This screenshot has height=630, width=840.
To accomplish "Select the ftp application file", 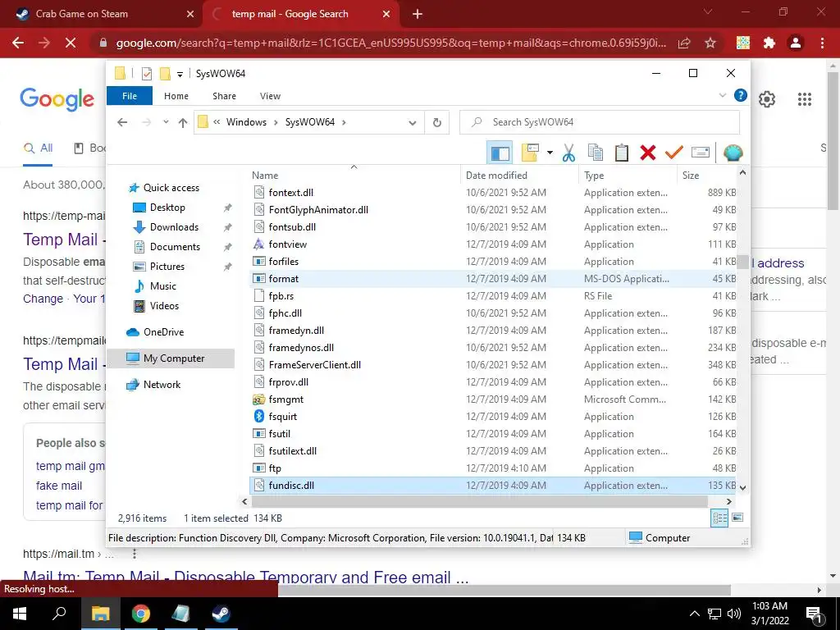I will tap(493, 468).
